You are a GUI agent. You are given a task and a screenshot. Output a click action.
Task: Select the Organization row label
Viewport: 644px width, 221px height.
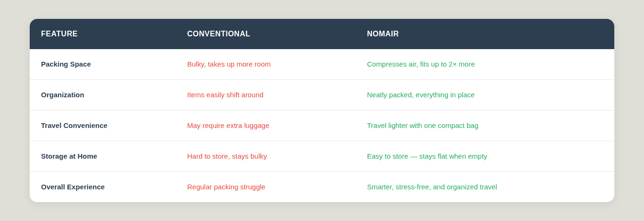pyautogui.click(x=63, y=95)
